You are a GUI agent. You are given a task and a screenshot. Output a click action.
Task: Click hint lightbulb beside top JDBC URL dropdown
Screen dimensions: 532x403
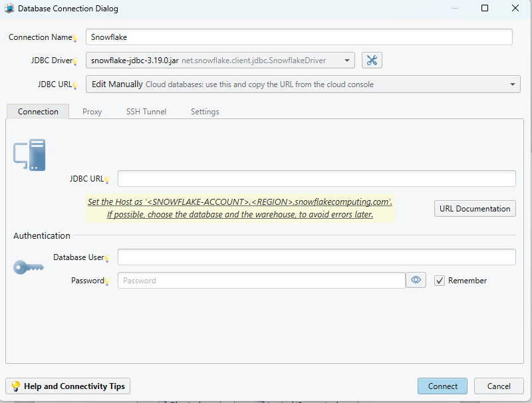tap(75, 85)
